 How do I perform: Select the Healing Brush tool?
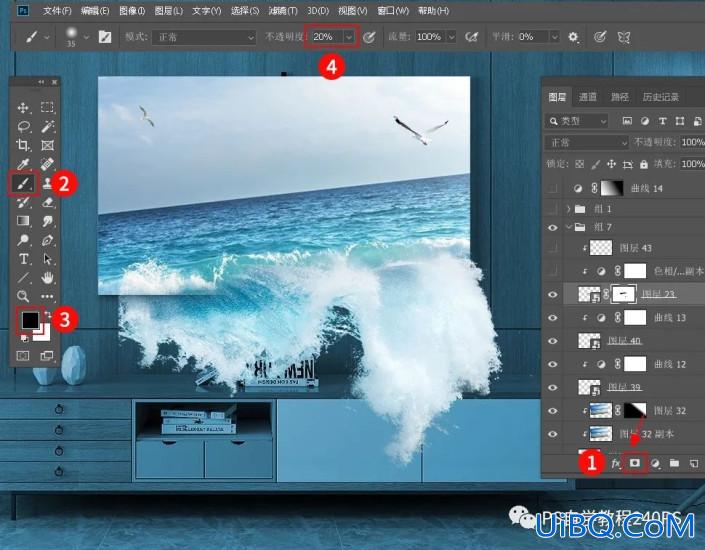pos(47,164)
